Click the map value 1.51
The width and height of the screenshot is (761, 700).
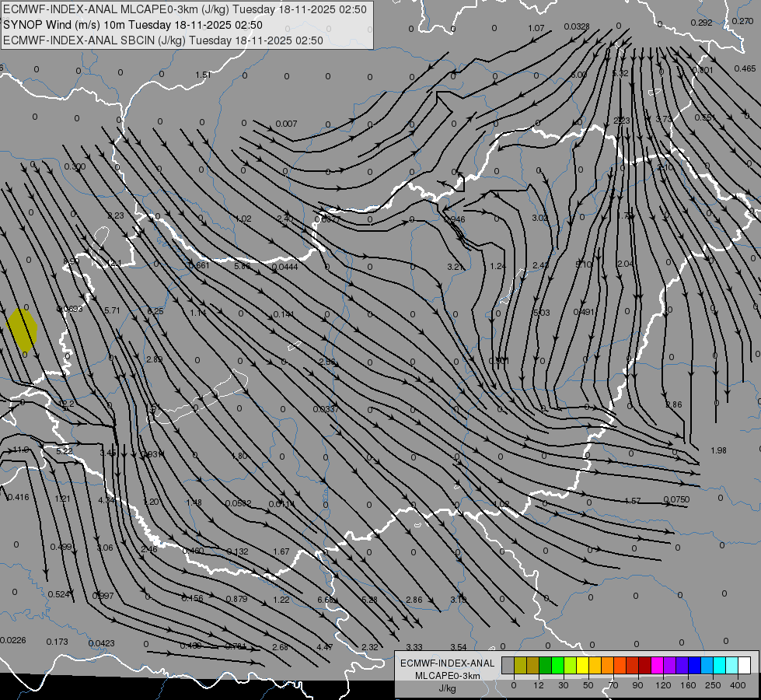pos(203,75)
